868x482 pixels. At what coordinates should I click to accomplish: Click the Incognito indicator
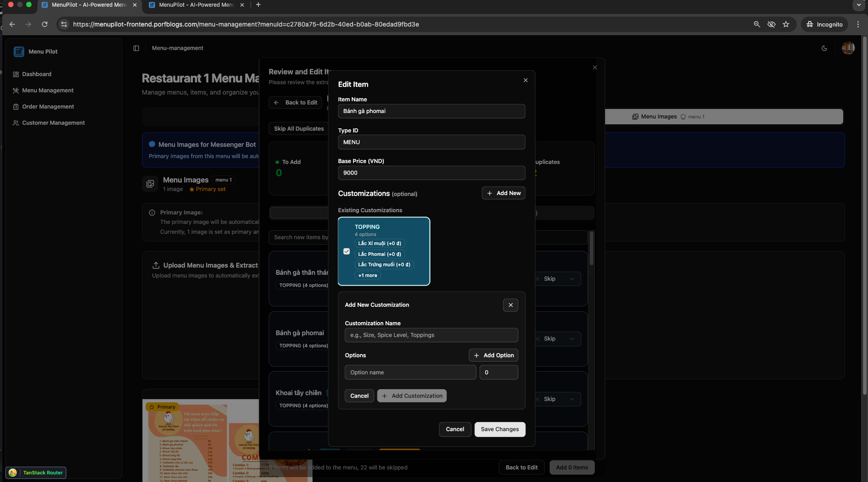pyautogui.click(x=825, y=24)
